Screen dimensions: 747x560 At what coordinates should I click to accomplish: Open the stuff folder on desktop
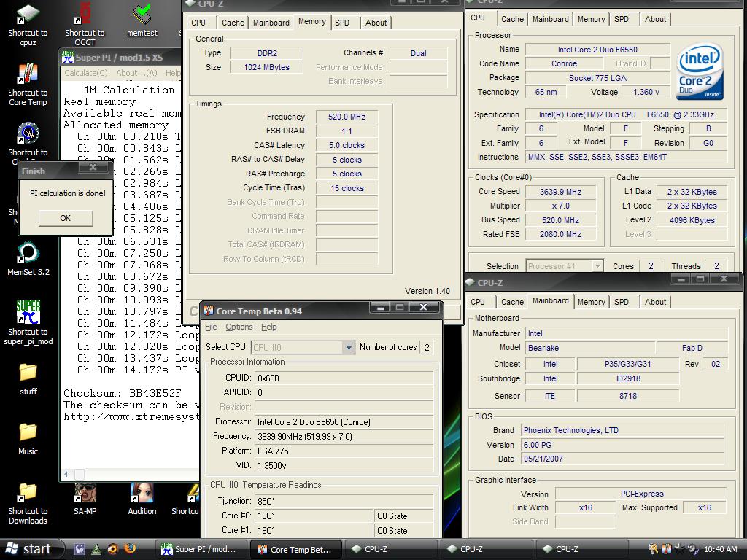point(28,379)
